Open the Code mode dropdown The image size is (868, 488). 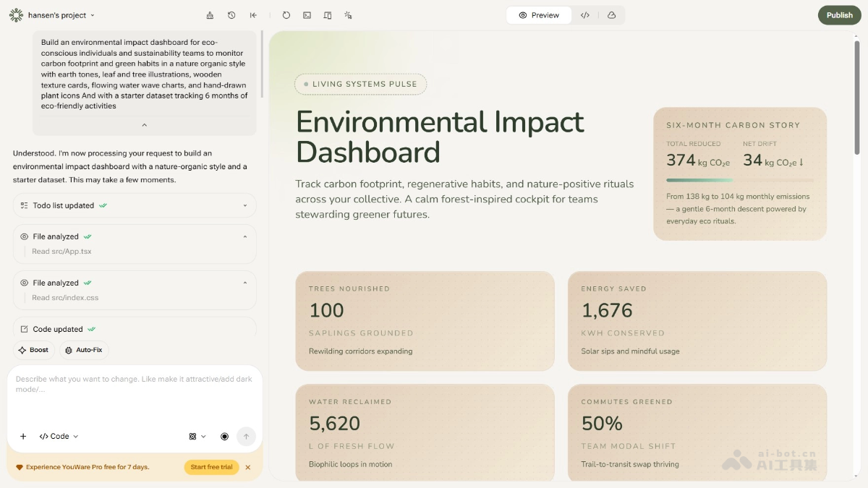pos(59,437)
